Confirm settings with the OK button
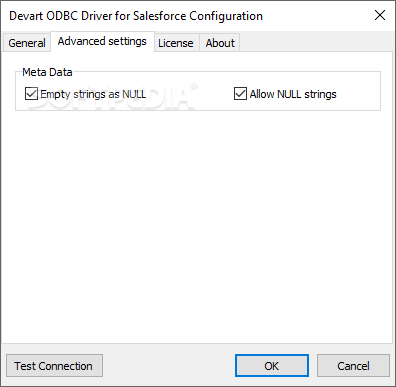 coord(272,366)
